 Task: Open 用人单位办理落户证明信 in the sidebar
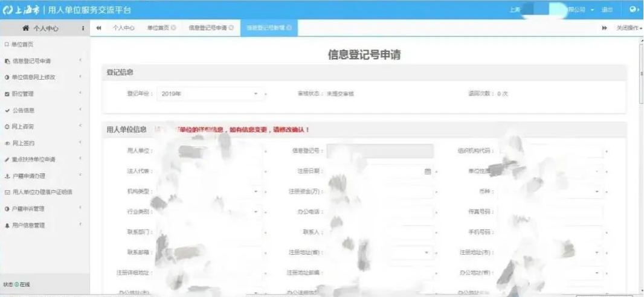[42, 193]
